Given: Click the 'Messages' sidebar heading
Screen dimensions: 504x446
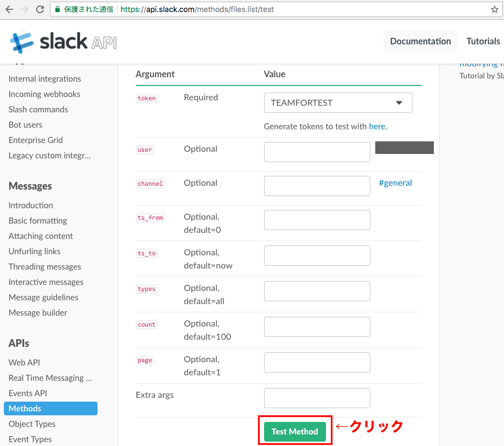Looking at the screenshot, I should 30,186.
